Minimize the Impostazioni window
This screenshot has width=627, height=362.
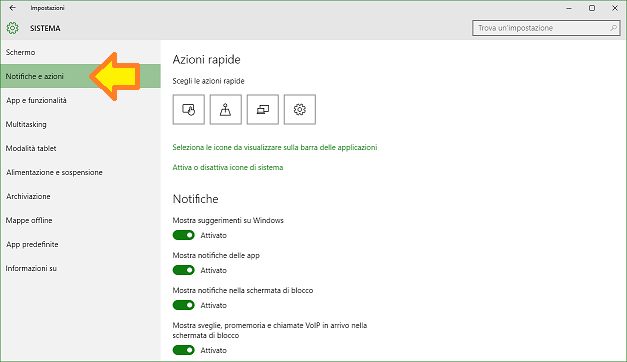[569, 8]
